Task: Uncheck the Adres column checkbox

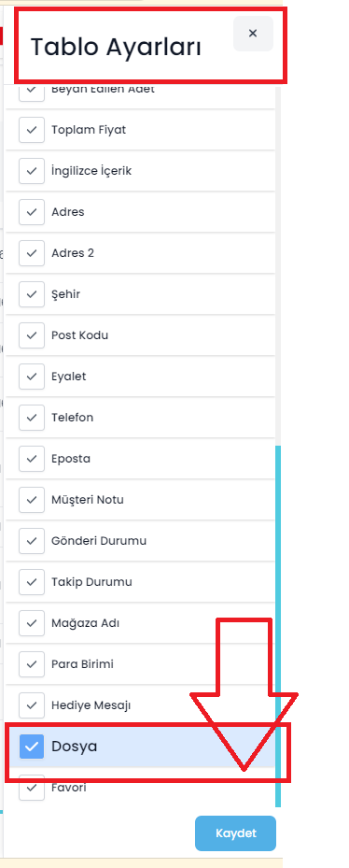Action: coord(32,212)
